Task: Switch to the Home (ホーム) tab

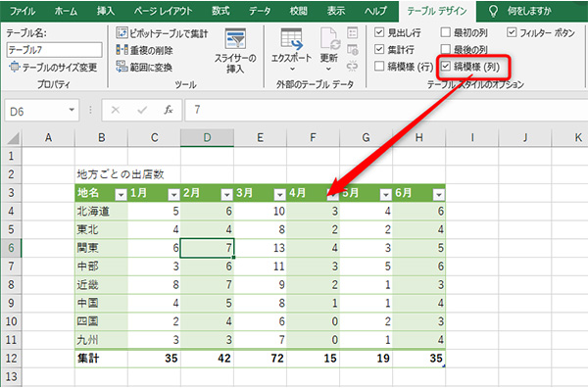Action: click(66, 11)
